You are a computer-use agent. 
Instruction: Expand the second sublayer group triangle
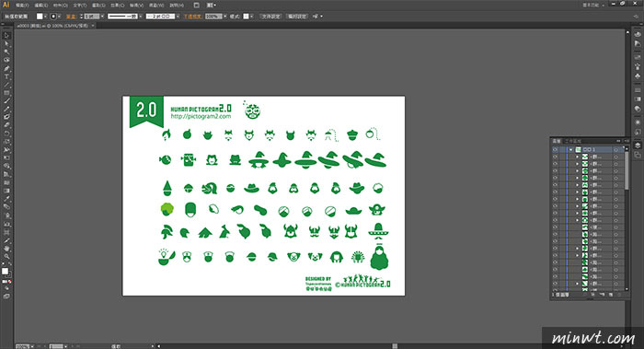577,164
